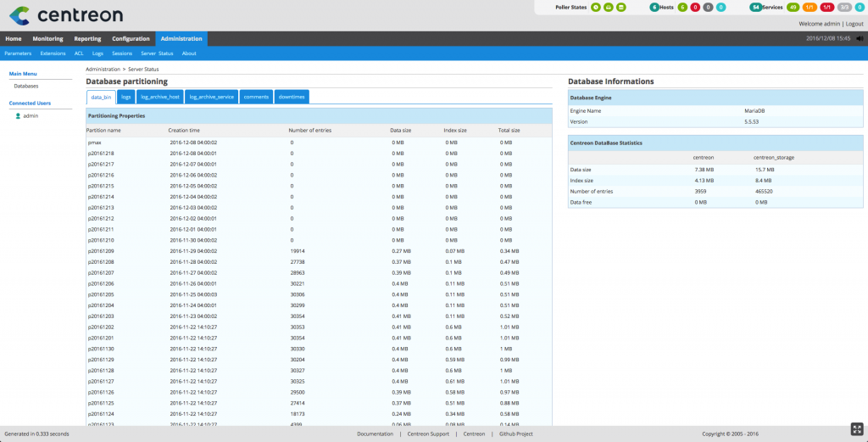This screenshot has height=442, width=868.
Task: Open the ACL submenu
Action: 79,53
